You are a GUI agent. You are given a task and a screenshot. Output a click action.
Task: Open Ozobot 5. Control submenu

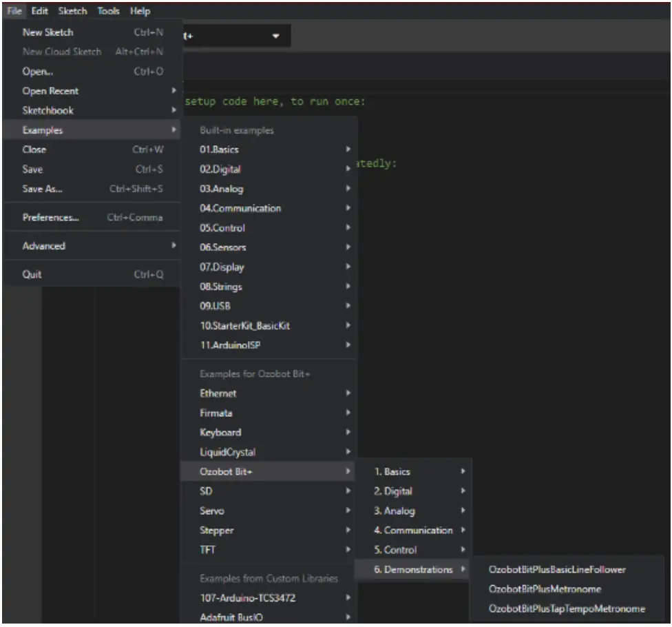tap(413, 550)
